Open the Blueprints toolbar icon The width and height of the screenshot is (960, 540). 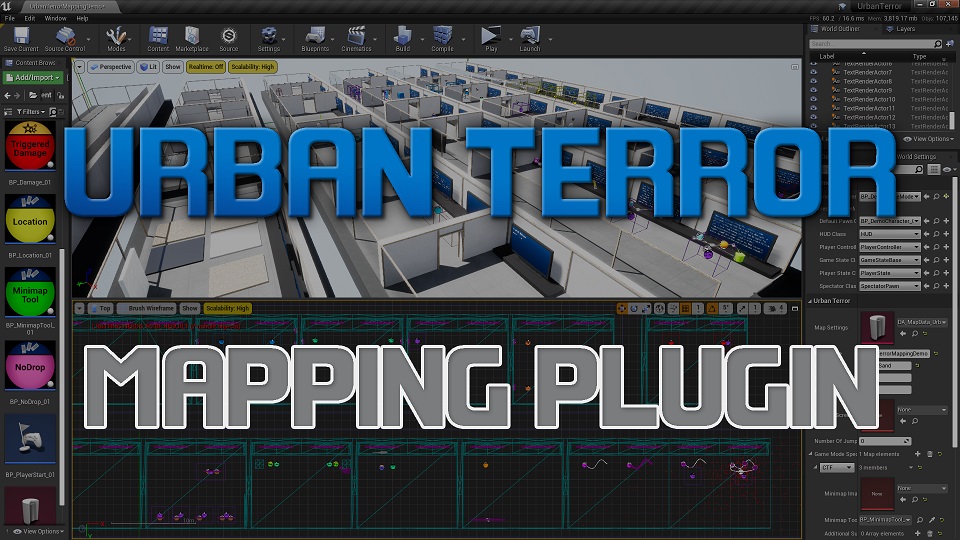tap(315, 39)
